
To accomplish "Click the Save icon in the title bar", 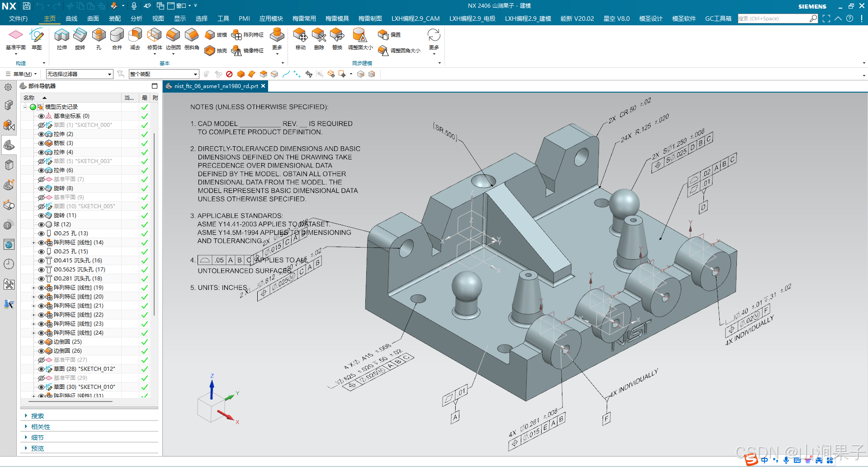I will click(x=27, y=6).
